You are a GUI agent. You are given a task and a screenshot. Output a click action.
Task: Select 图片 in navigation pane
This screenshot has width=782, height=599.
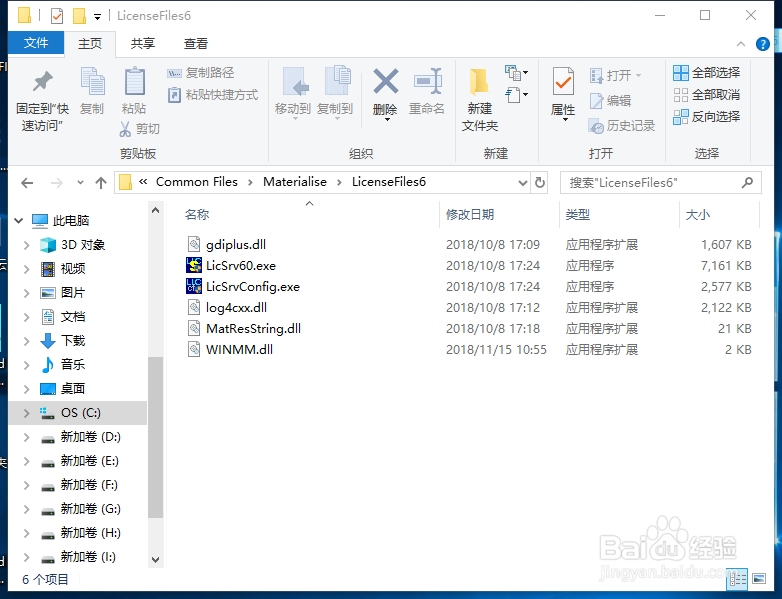[x=73, y=293]
